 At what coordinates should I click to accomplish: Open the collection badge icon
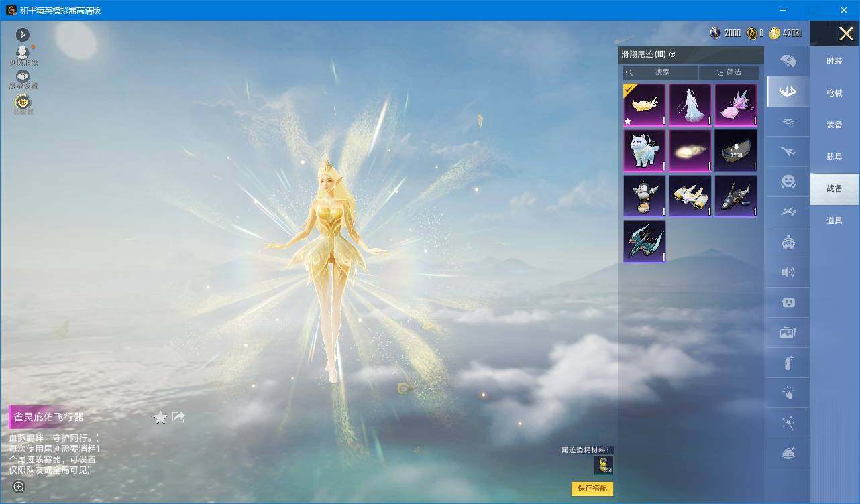tap(23, 103)
